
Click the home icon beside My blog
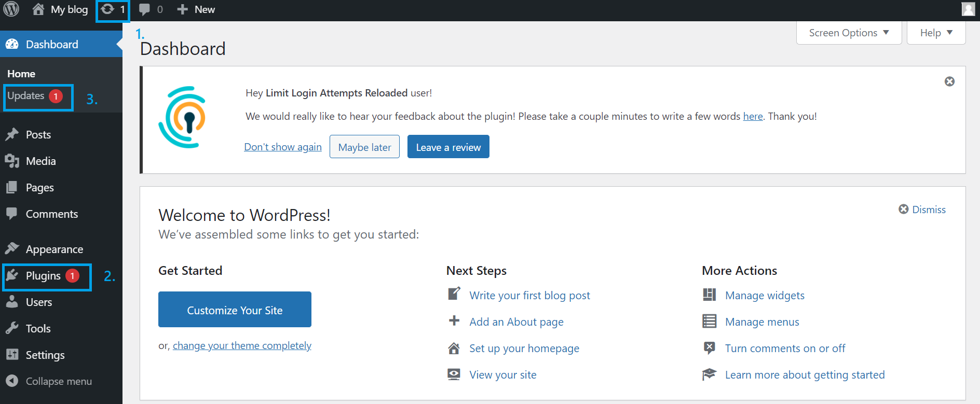[38, 9]
